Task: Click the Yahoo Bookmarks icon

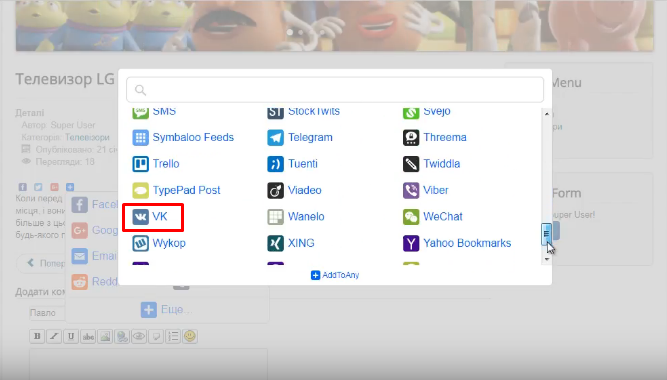Action: (x=411, y=243)
